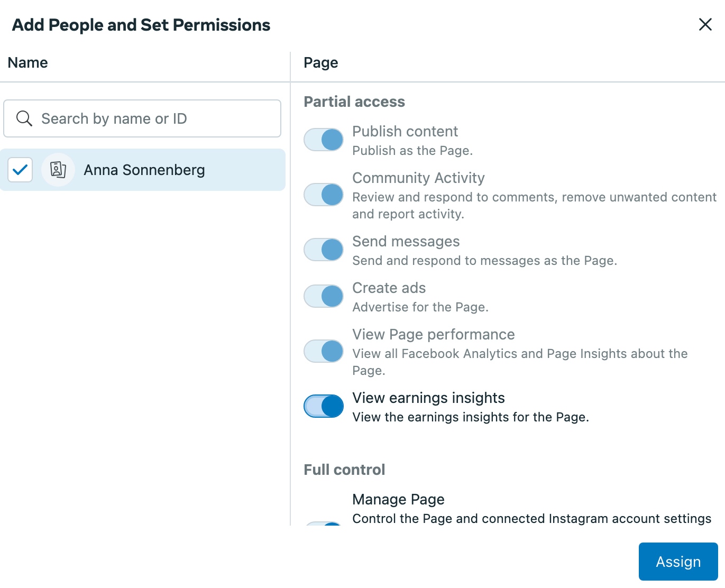Click the magnifying glass search icon
This screenshot has width=725, height=588.
click(24, 118)
